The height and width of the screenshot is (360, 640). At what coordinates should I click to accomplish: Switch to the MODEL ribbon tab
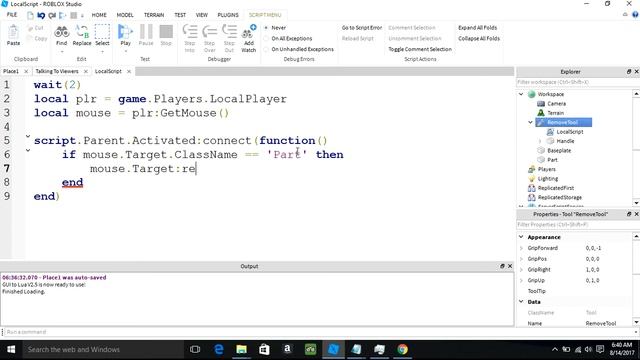[x=125, y=15]
